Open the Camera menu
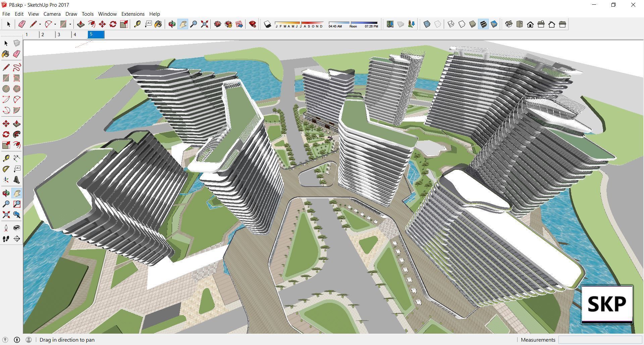644x345 pixels. coord(52,14)
